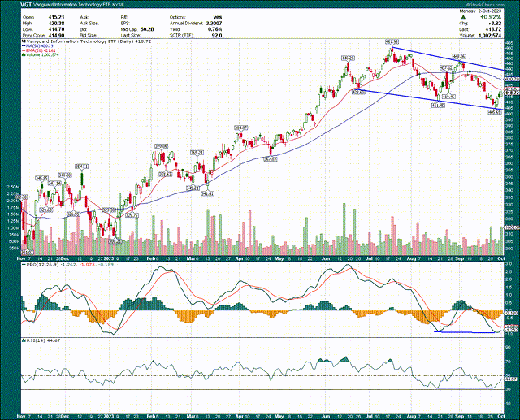Screen dimensions: 520x420
Task: Click the NYSE exchange label
Action: tap(116, 6)
